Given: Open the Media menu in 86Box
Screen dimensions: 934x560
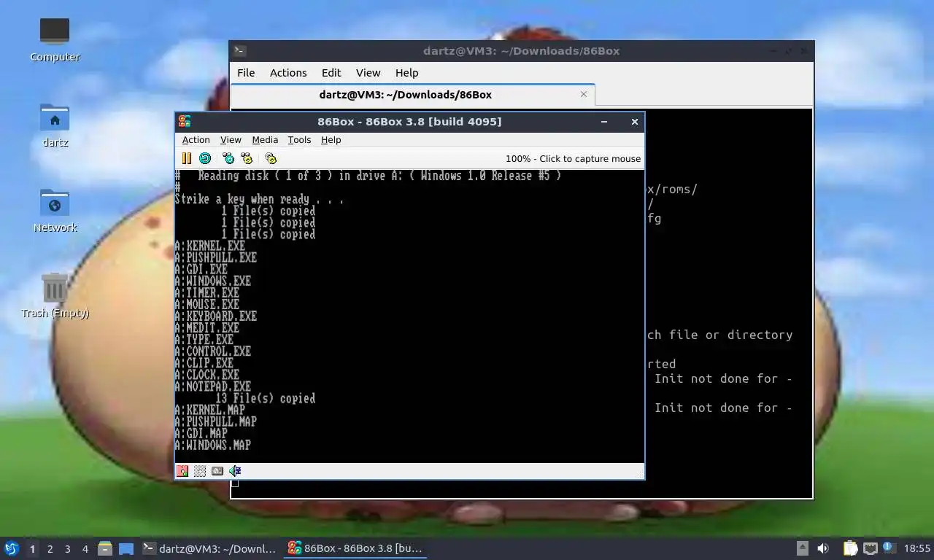Looking at the screenshot, I should pos(265,140).
